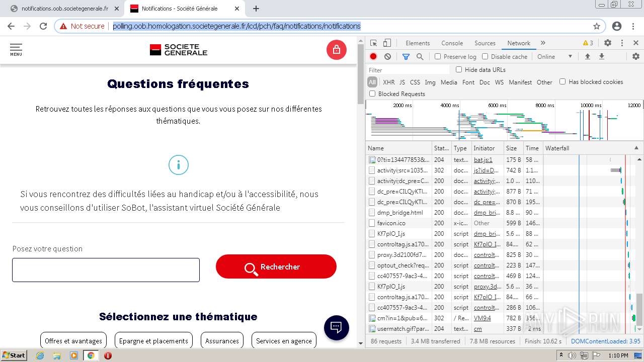Click the Société Générale logo
Viewport: 644px width, 362px height.
coord(178,50)
